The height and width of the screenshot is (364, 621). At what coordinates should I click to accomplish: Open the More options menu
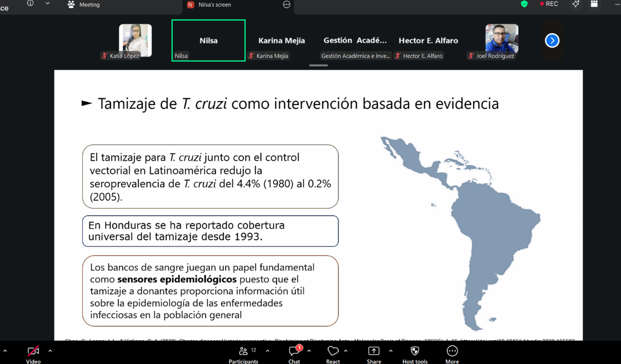452,351
